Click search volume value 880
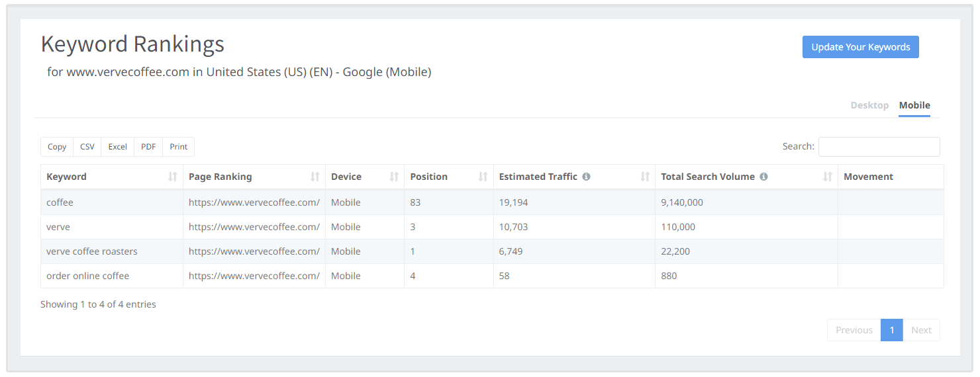The height and width of the screenshot is (377, 980). (x=669, y=276)
